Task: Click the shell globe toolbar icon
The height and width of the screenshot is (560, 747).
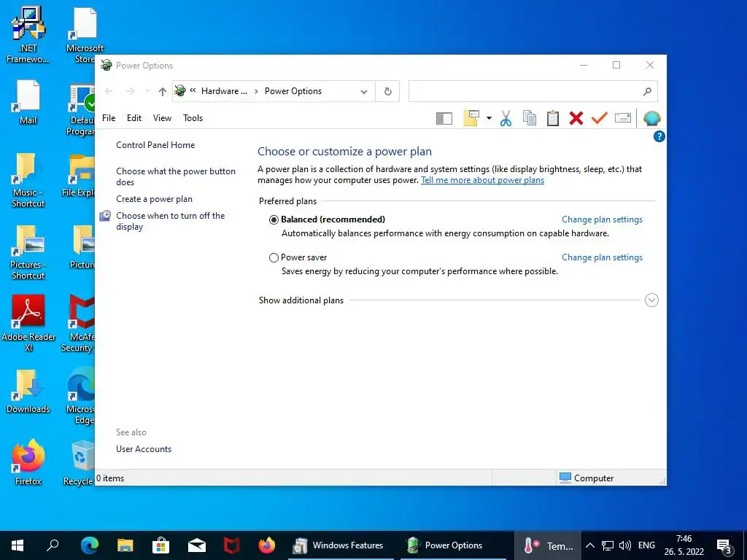Action: click(651, 118)
